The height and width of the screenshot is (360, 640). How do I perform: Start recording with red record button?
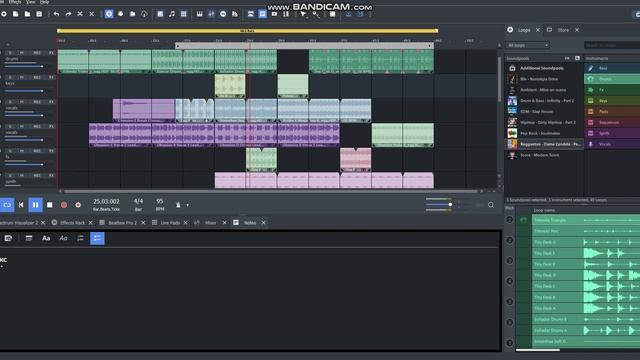pyautogui.click(x=64, y=205)
